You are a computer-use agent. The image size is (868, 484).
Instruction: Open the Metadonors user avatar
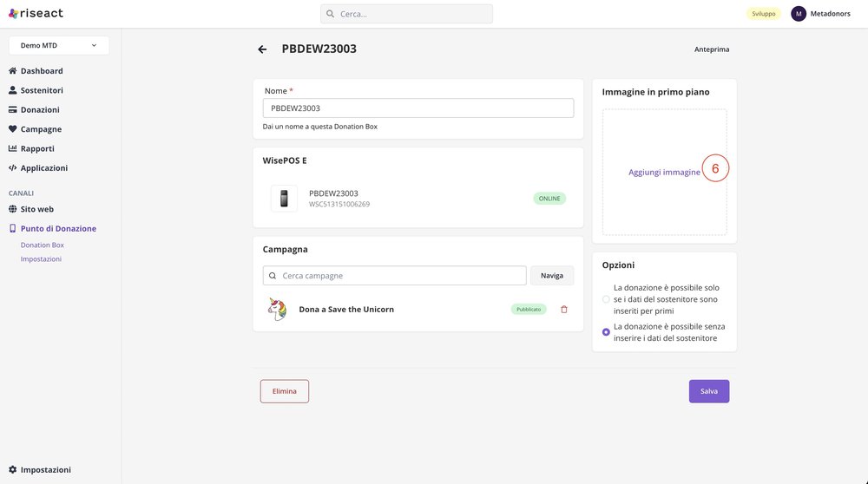(x=799, y=14)
